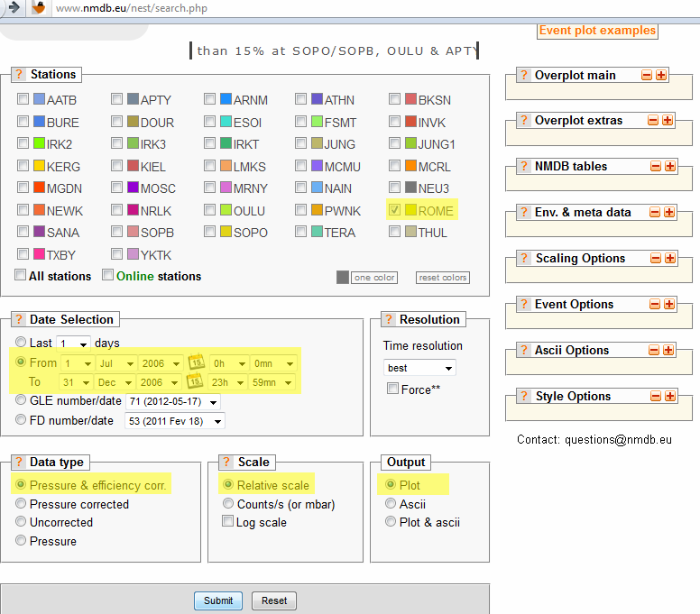This screenshot has height=614, width=700.
Task: Choose the Pressure corrected radio option
Action: point(21,503)
